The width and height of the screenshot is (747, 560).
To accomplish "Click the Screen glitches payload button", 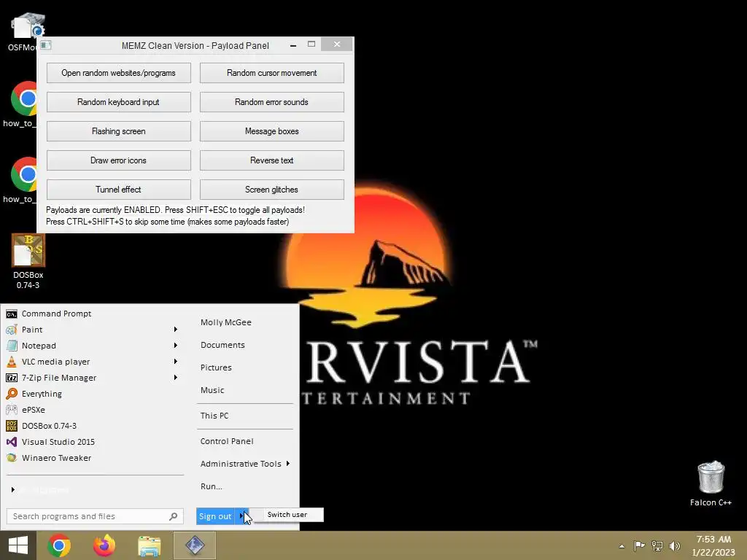I will click(x=271, y=190).
